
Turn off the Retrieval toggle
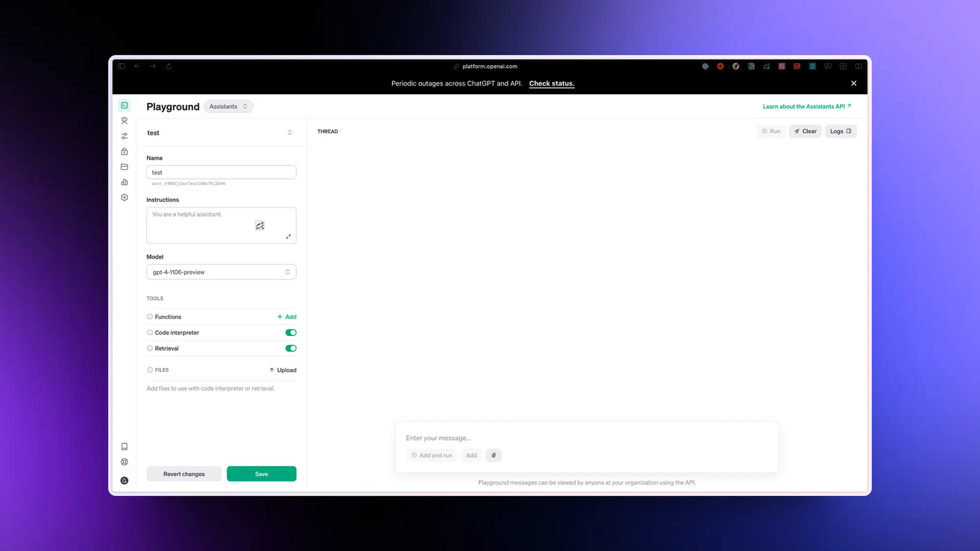(x=290, y=348)
